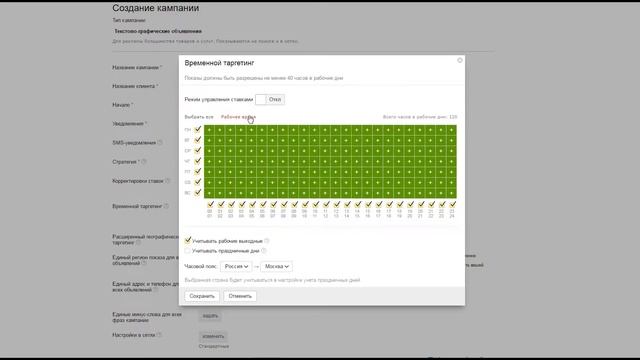Uncheck the ПТ (Friday) row checkbox
The width and height of the screenshot is (640, 360).
[198, 171]
